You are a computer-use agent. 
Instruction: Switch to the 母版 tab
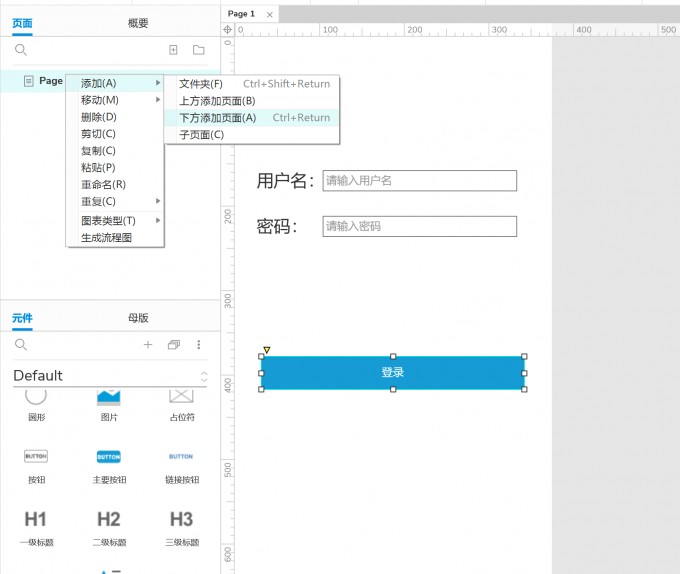(138, 318)
